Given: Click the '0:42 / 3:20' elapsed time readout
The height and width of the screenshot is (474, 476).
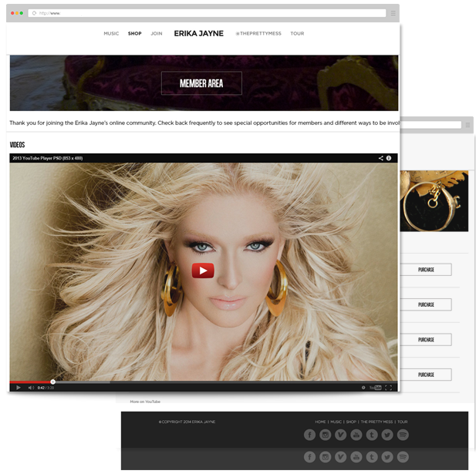Looking at the screenshot, I should coord(46,388).
